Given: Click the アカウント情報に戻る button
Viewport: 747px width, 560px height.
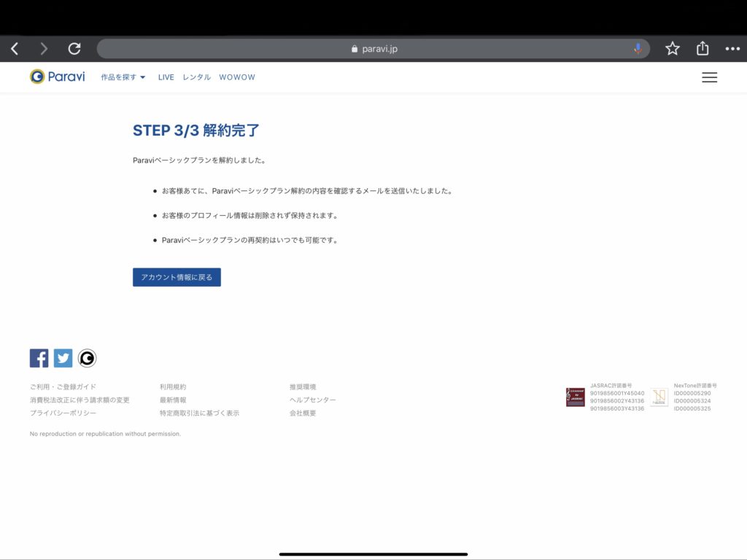Looking at the screenshot, I should click(x=177, y=277).
